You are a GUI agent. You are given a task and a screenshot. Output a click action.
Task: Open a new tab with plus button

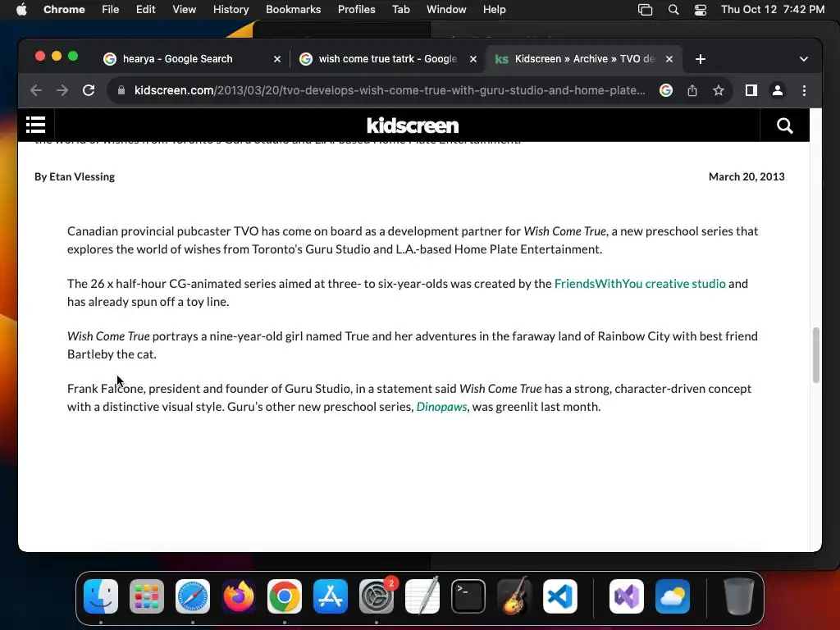point(701,59)
